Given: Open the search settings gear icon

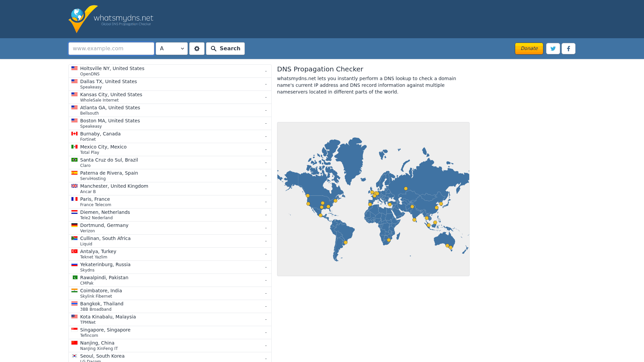Looking at the screenshot, I should (197, 48).
